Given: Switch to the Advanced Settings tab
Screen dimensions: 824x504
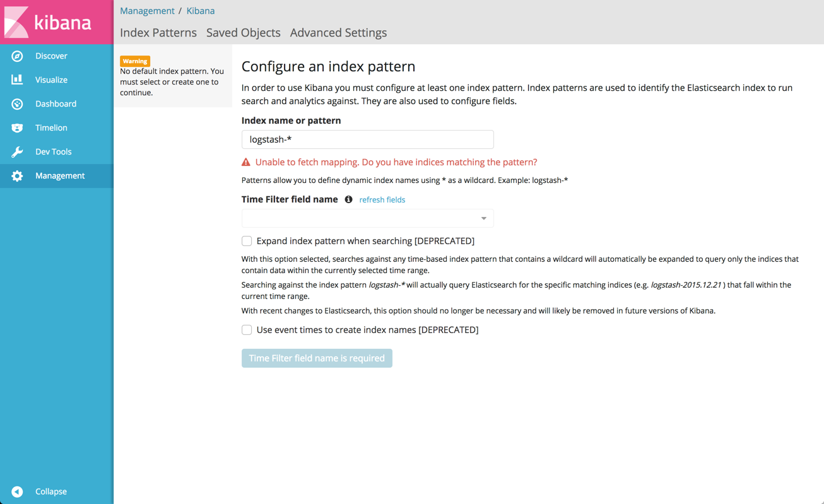Looking at the screenshot, I should (338, 33).
